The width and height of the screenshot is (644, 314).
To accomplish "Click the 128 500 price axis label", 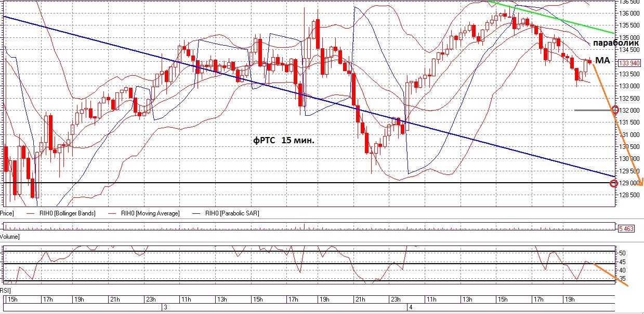I will pos(629,195).
